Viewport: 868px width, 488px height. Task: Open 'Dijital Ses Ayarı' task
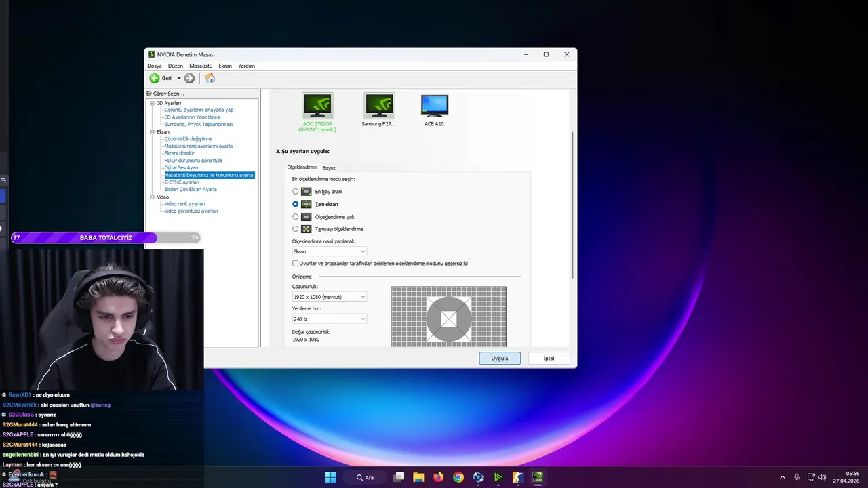coord(182,168)
